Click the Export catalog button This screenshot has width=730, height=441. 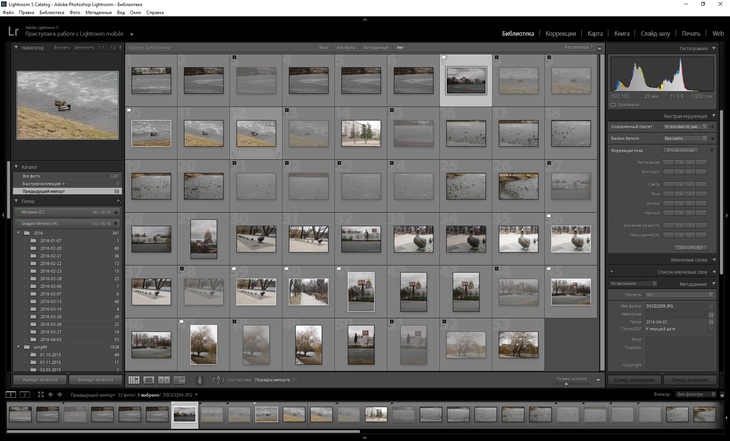pos(95,380)
